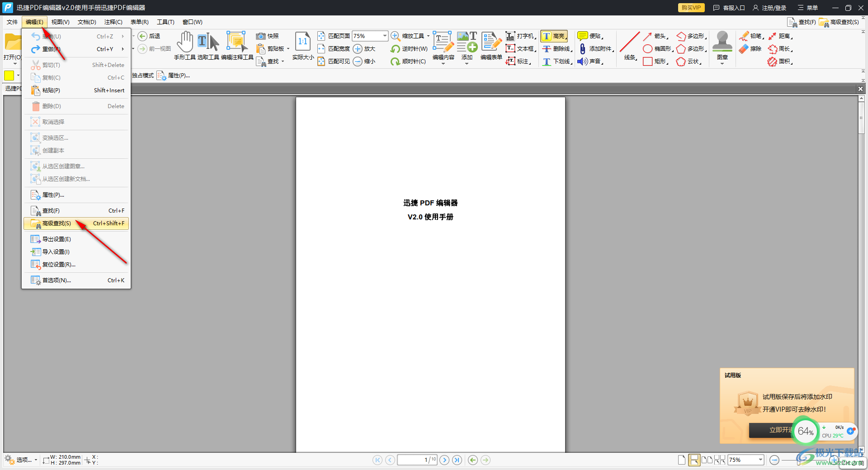The height and width of the screenshot is (470, 868).
Task: Select the cloud shape tool (云状)
Action: pos(689,61)
